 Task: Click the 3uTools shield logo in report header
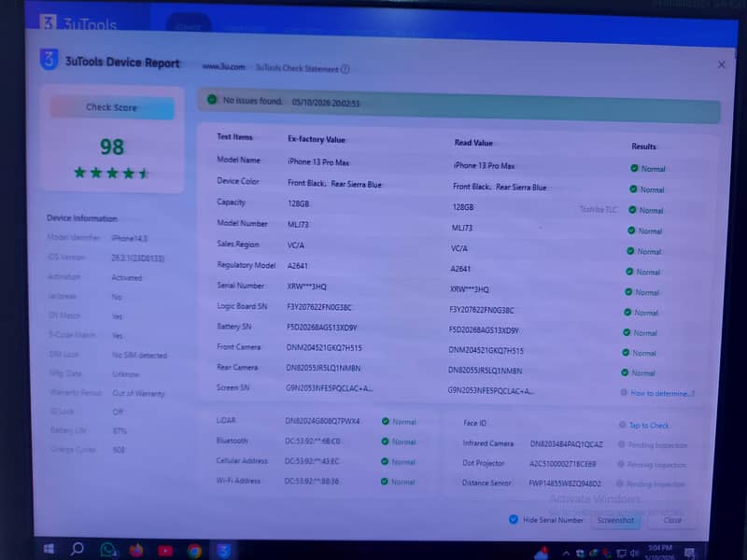point(49,60)
